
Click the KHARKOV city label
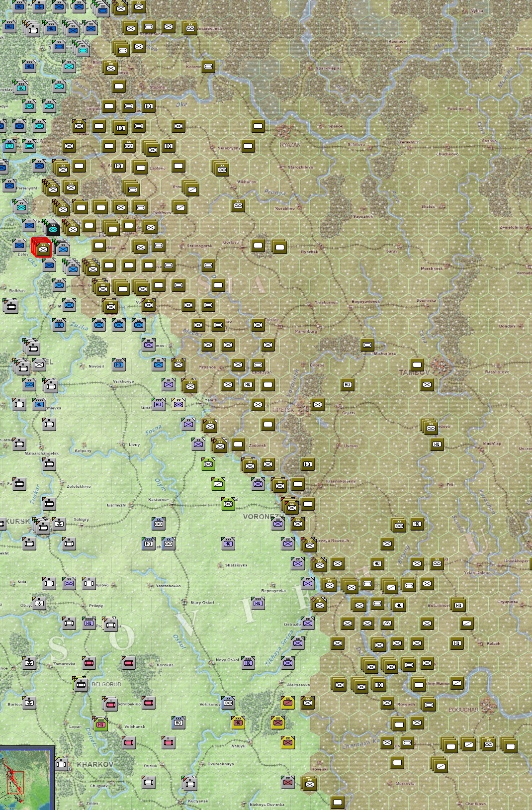(x=95, y=764)
